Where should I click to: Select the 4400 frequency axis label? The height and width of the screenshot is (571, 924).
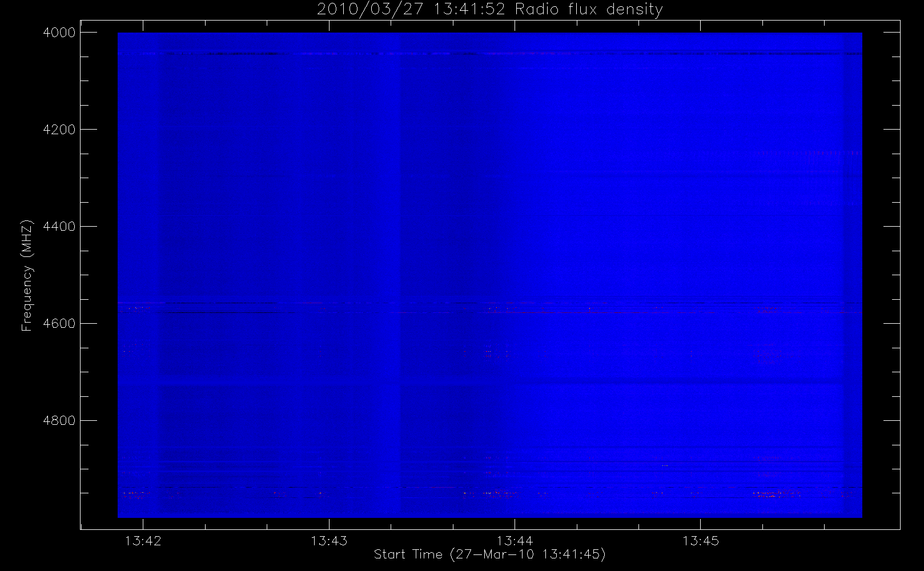point(59,227)
